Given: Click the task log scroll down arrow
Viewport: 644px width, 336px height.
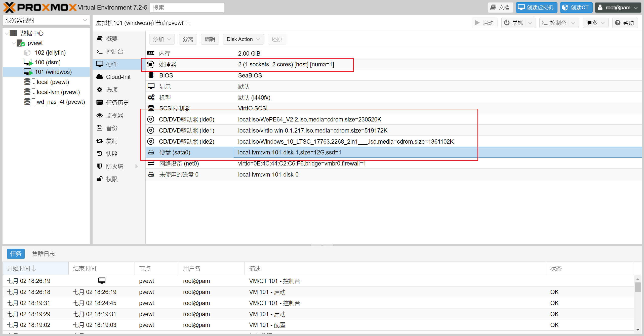Looking at the screenshot, I should pos(638,330).
